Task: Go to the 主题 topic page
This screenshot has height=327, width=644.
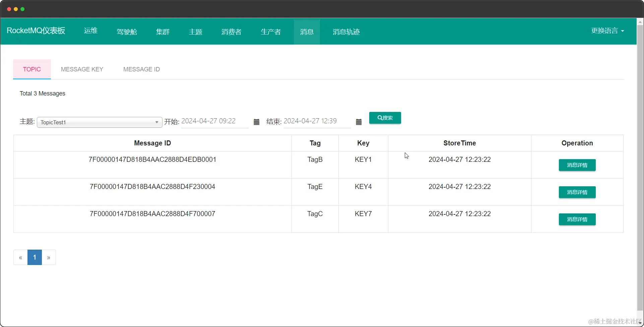Action: coord(196,32)
